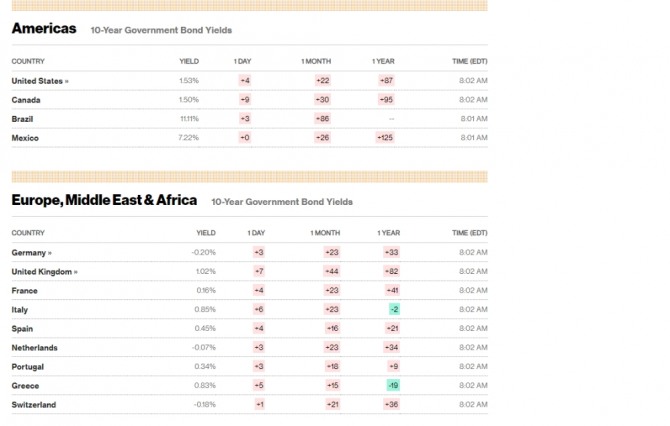Click United Kingdom's +44 one-month cell
The height and width of the screenshot is (426, 670).
coord(332,272)
